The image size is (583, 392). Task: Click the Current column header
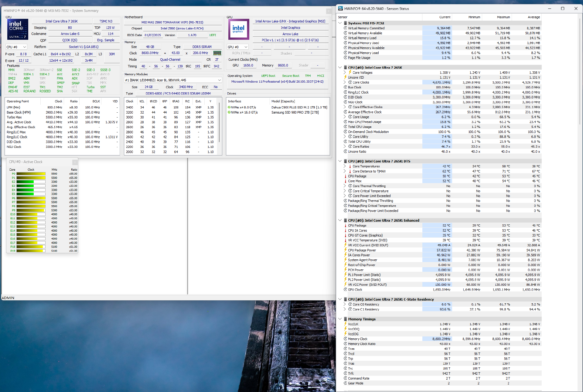437,17
